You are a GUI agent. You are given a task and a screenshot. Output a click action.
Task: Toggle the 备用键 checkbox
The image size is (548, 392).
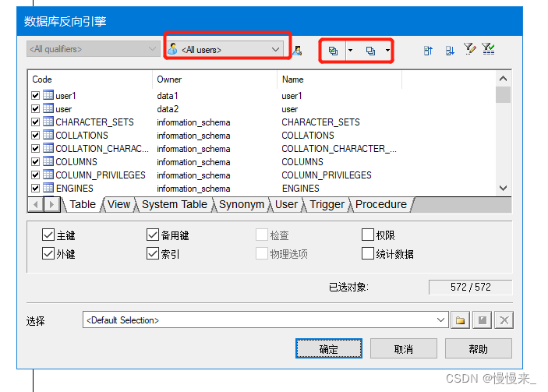[x=153, y=235]
